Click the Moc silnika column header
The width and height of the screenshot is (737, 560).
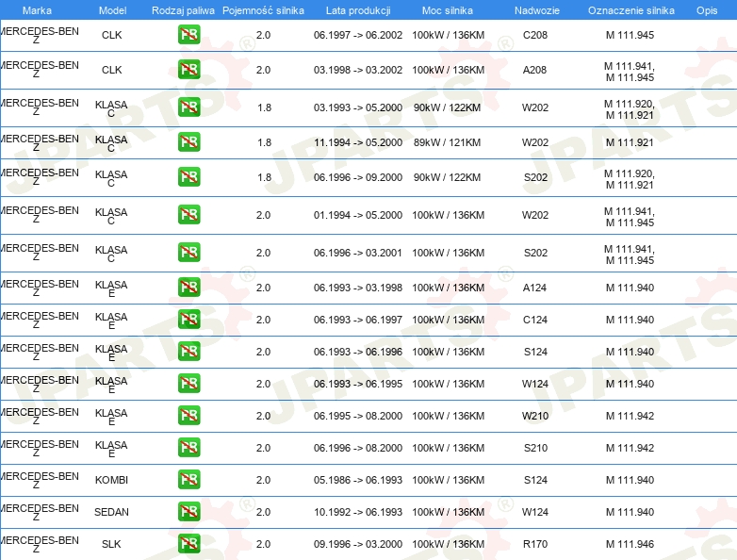coord(448,10)
